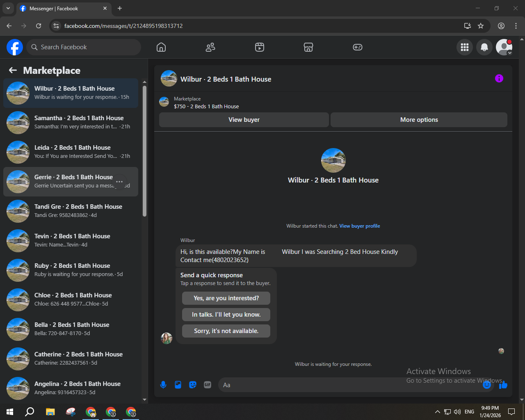Click the voice clip microphone icon
The height and width of the screenshot is (420, 525).
pos(163,385)
